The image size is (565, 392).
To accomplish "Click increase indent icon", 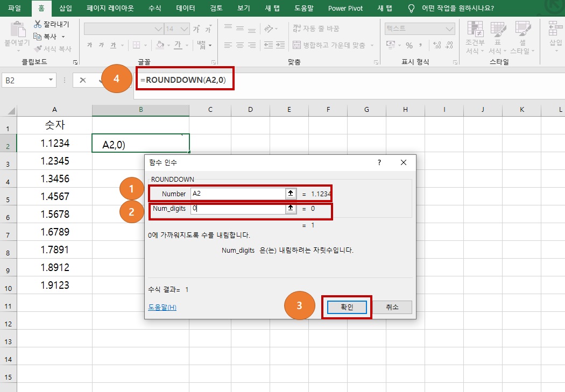I will pyautogui.click(x=280, y=45).
